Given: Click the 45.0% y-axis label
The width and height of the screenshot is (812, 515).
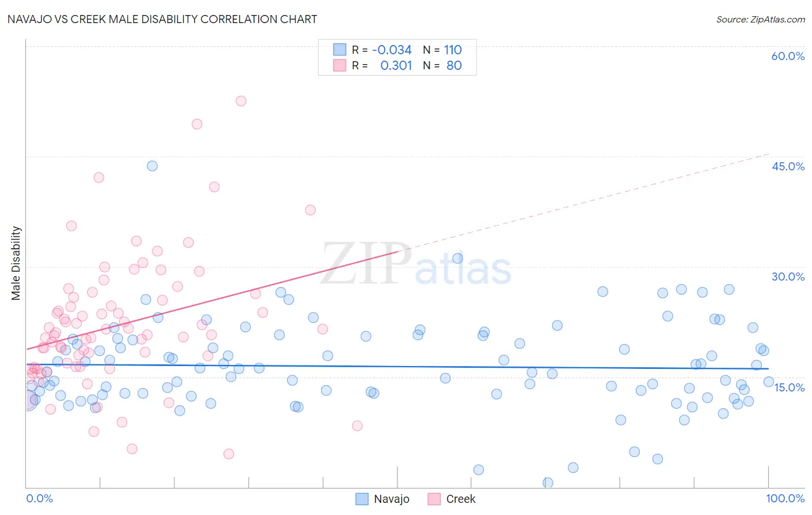Looking at the screenshot, I should click(x=788, y=166).
